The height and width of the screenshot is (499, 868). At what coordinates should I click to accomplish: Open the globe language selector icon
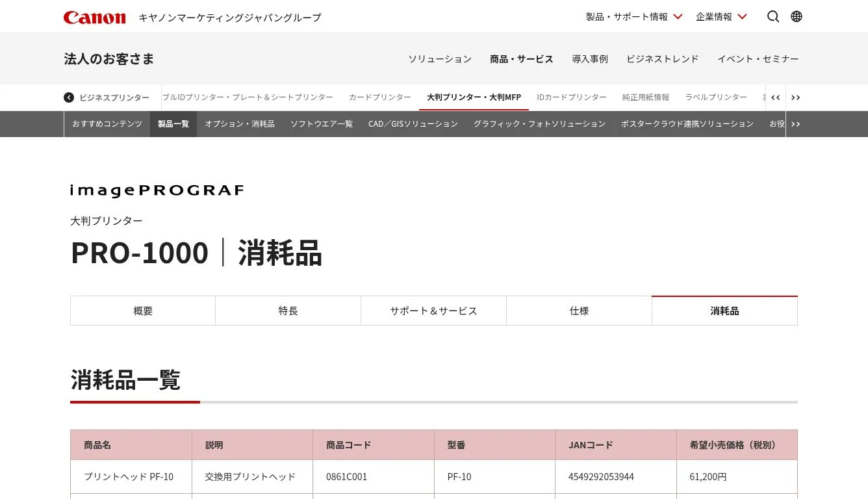797,17
